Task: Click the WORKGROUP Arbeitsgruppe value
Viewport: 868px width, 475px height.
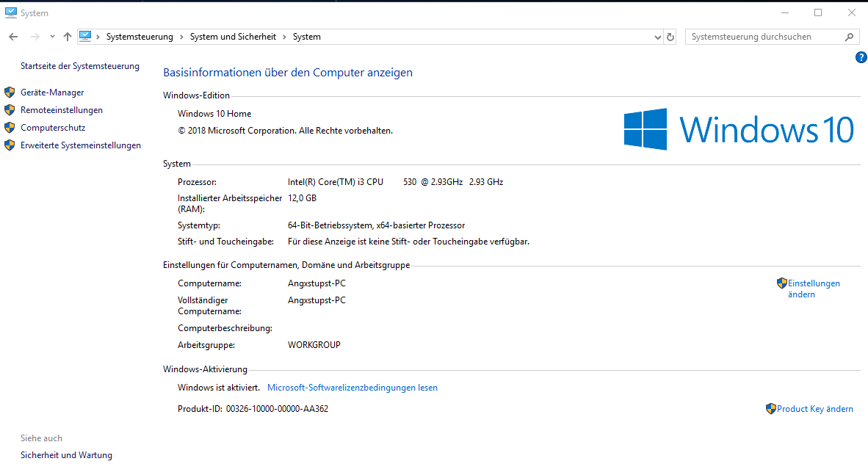Action: click(x=314, y=345)
